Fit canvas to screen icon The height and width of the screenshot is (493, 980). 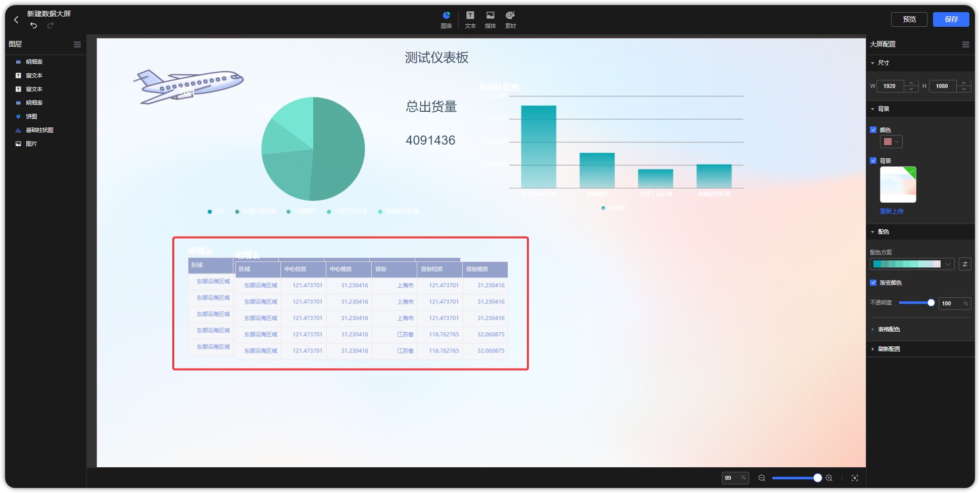[855, 478]
